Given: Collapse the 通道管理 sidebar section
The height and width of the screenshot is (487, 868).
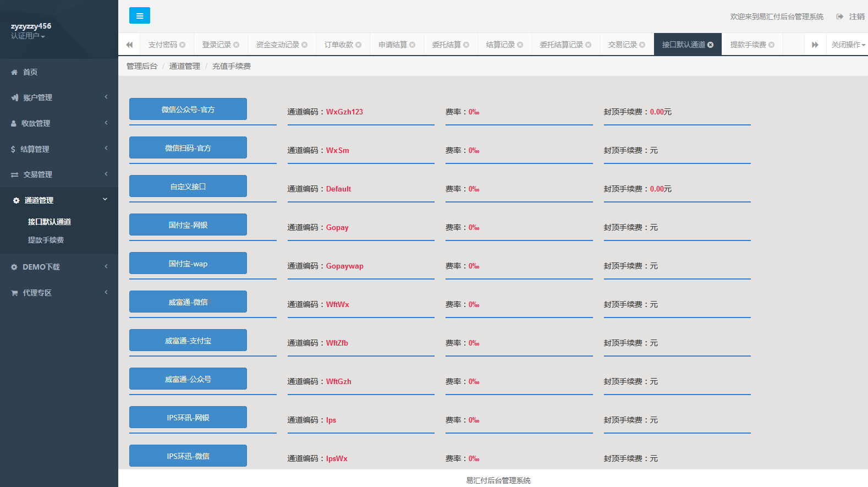Looking at the screenshot, I should point(59,200).
